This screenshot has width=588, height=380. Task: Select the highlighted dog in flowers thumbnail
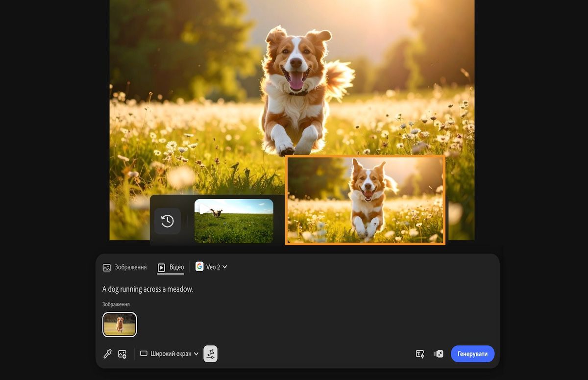[x=365, y=200]
